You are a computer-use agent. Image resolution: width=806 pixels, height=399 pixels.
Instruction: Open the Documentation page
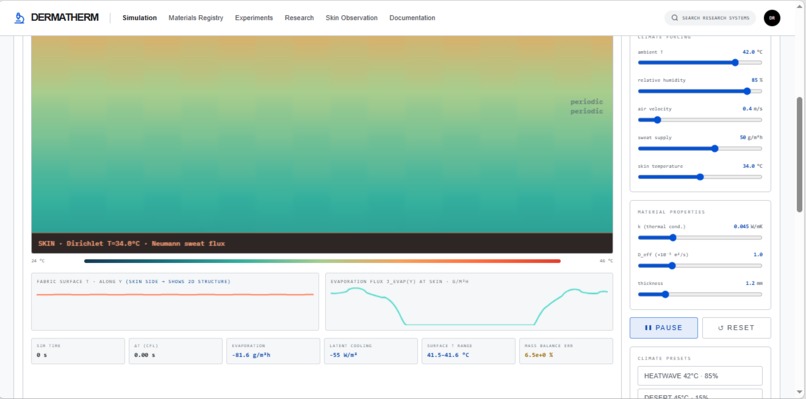[x=412, y=18]
